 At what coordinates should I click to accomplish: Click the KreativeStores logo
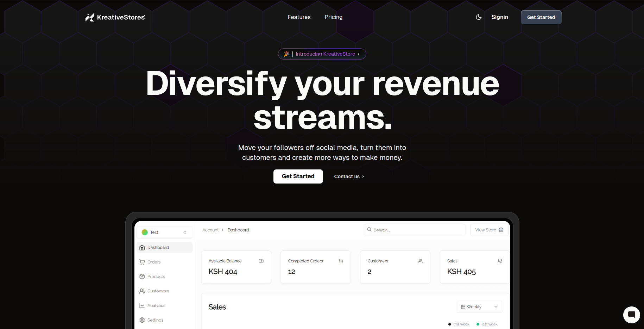114,17
